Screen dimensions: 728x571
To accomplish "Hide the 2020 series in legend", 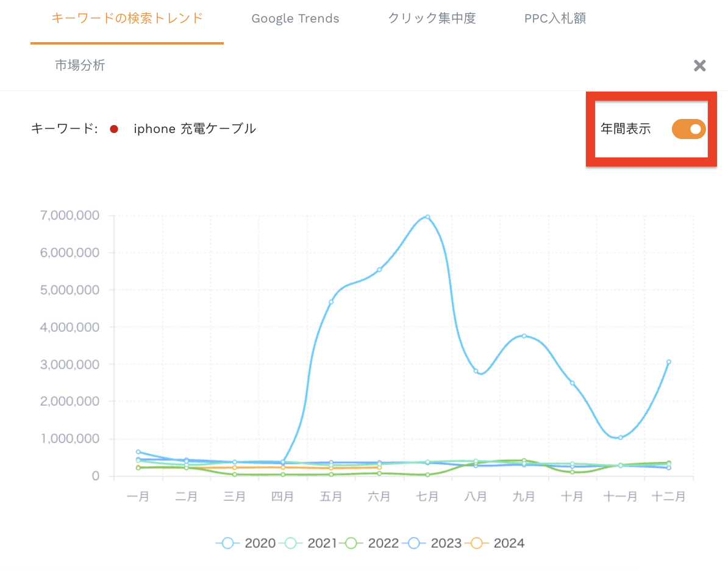I will (246, 543).
